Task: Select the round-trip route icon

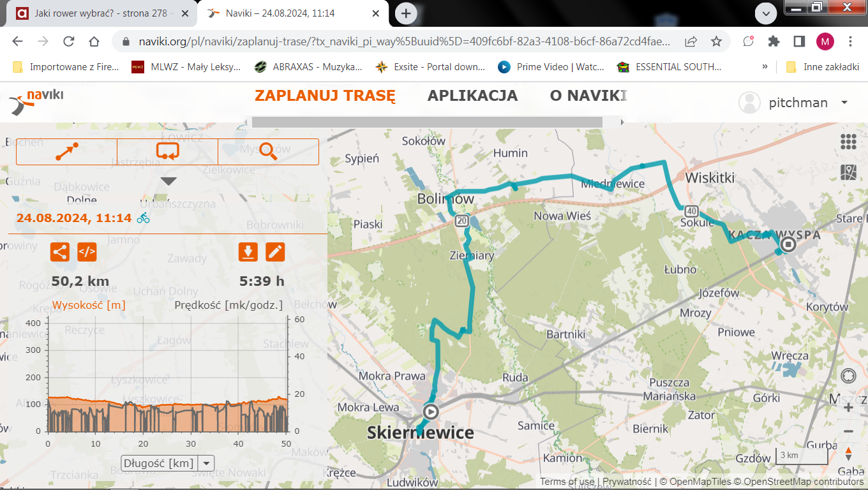Action: tap(168, 152)
